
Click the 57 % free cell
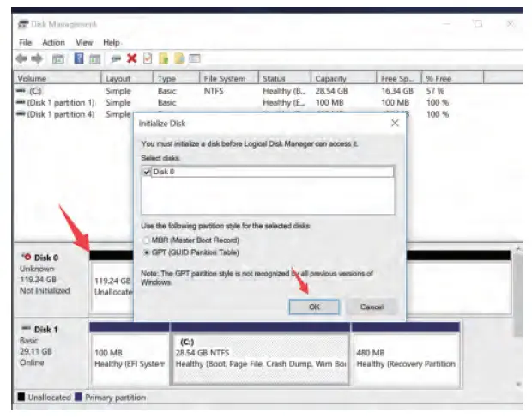pyautogui.click(x=435, y=91)
